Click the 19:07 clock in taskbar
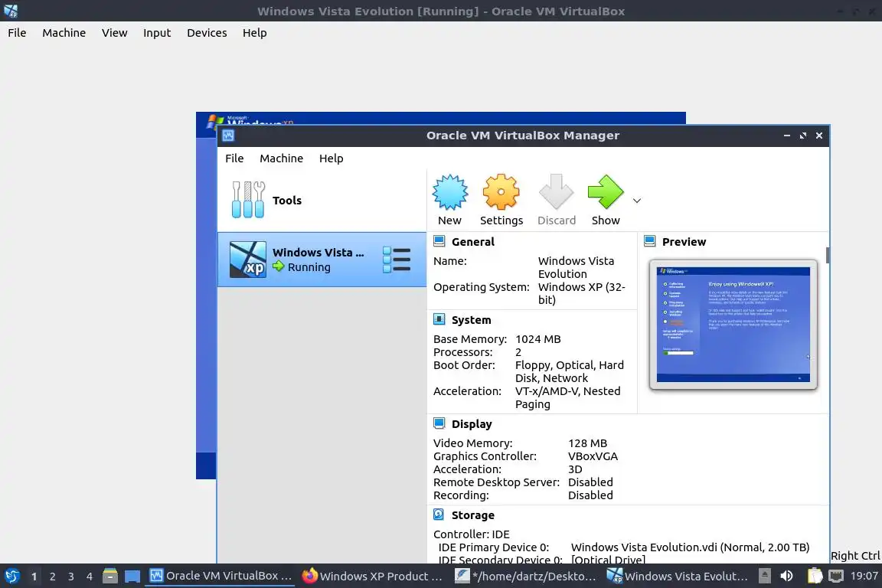Viewport: 882px width, 588px height. pos(864,577)
